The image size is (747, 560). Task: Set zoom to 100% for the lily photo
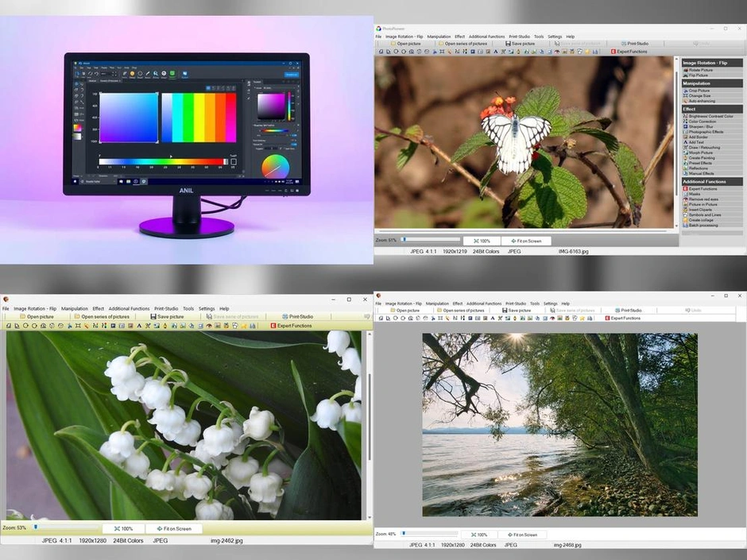[x=123, y=527]
